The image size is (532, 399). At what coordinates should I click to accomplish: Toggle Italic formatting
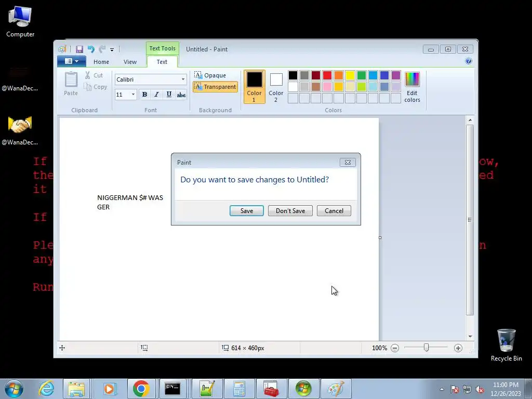tap(156, 95)
